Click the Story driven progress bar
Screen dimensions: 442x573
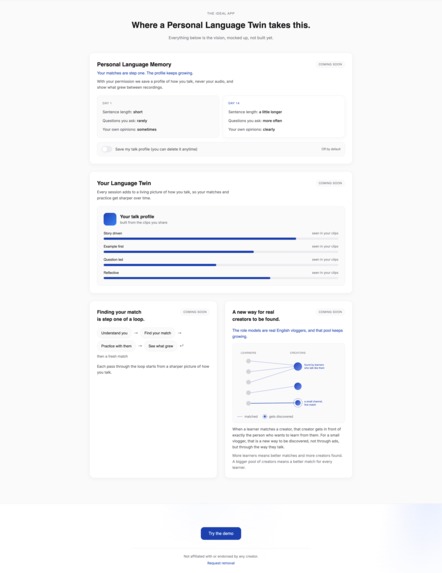pyautogui.click(x=221, y=239)
